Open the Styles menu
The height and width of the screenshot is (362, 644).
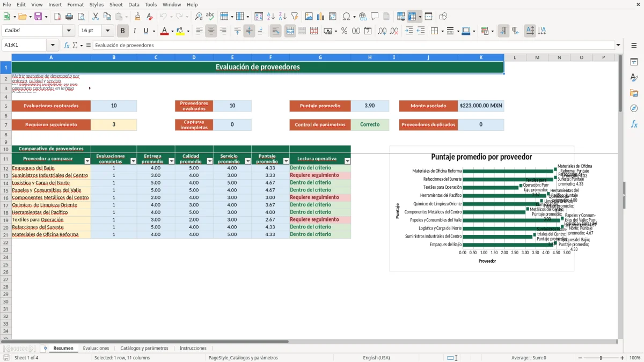97,4
